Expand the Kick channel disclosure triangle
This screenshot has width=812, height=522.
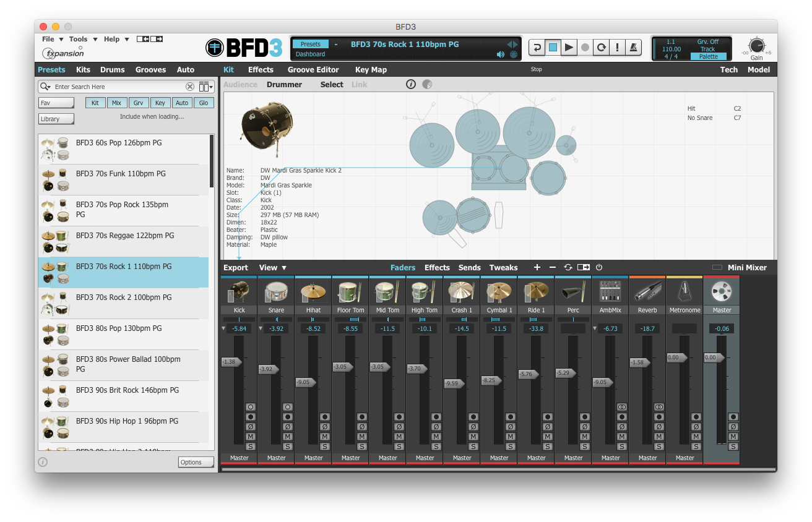[225, 328]
